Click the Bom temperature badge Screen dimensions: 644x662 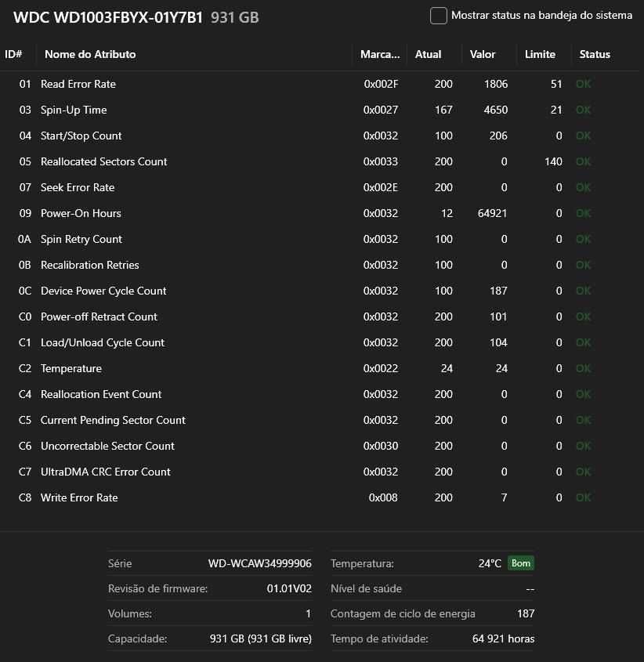(x=521, y=563)
